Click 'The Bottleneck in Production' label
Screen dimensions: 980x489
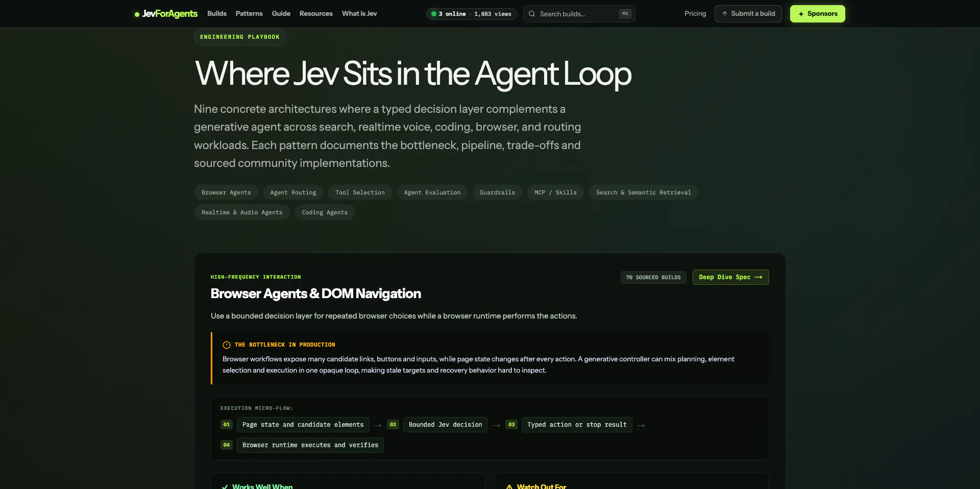[285, 345]
